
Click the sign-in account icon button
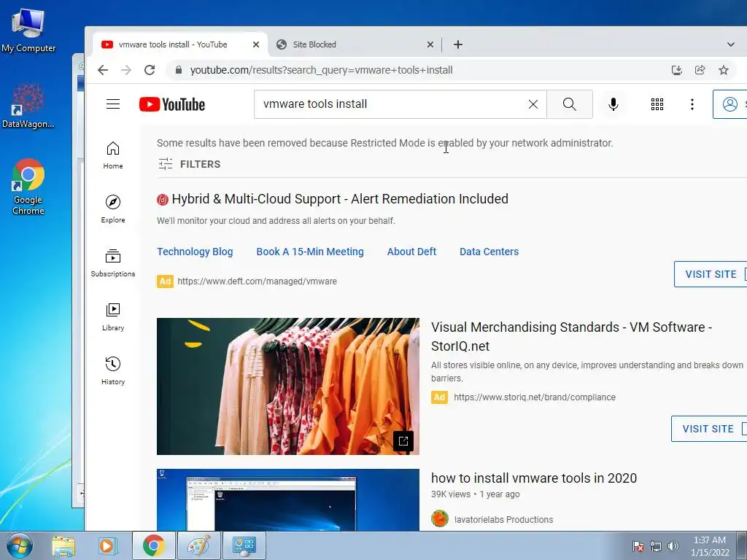tap(729, 104)
